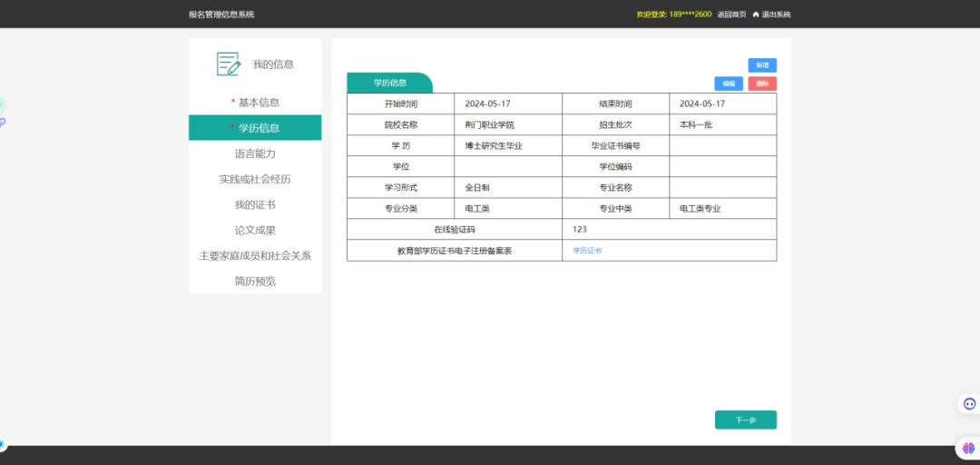Screen dimensions: 980x465
Task: Click the blue 新增 button
Action: (x=762, y=65)
